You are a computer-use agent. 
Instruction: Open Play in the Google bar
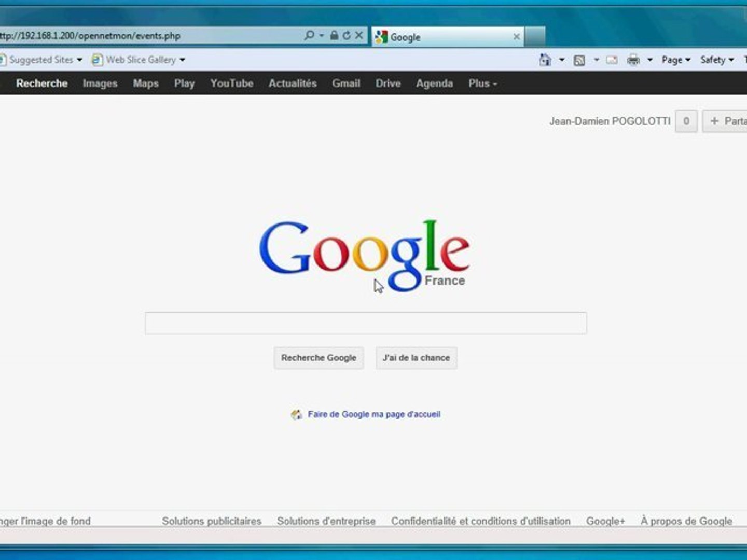pyautogui.click(x=184, y=83)
